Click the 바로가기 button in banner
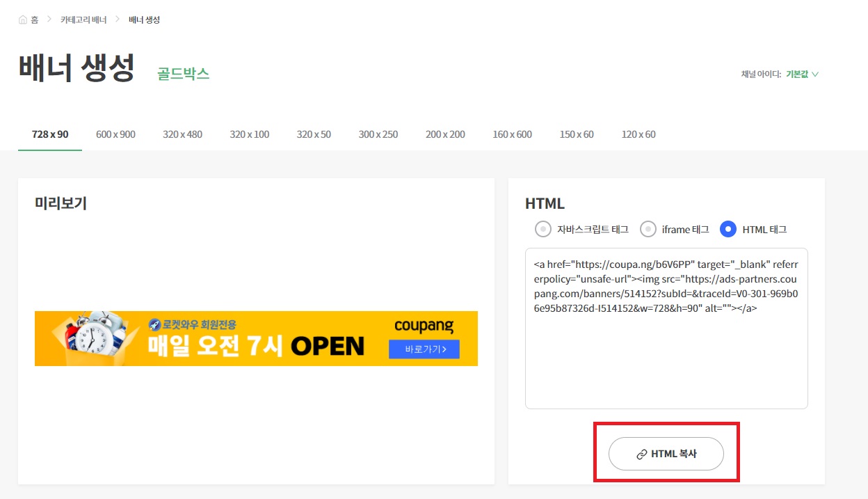 [424, 349]
